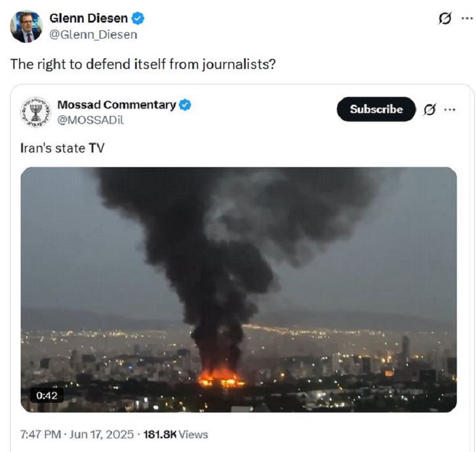
Task: Click the 181.8K Views count
Action: click(176, 434)
